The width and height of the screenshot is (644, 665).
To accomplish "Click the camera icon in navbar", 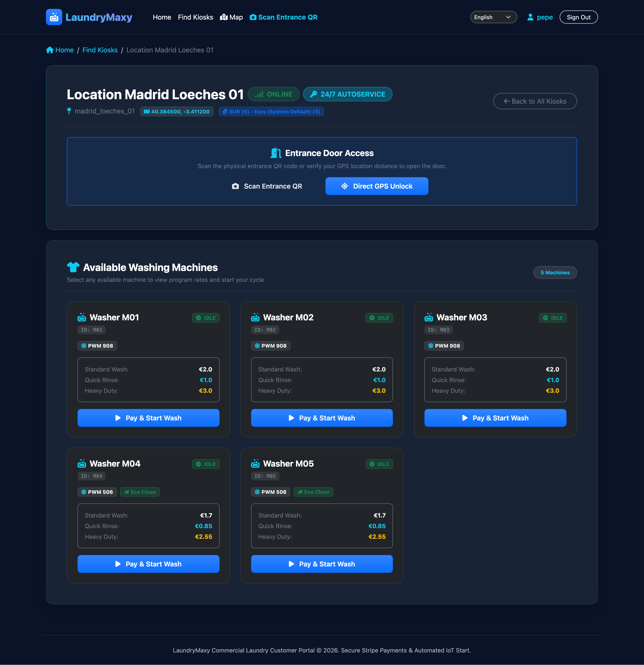I will tap(253, 17).
